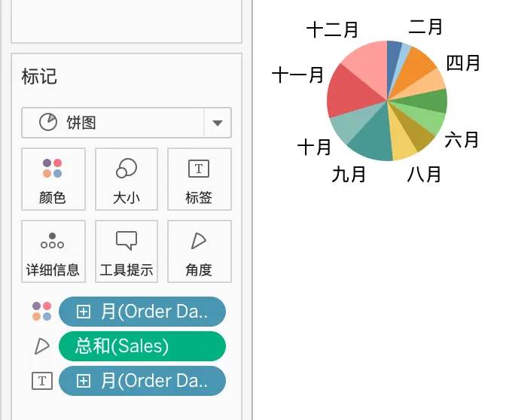Click the 标签 (Label) marks card button

click(x=199, y=179)
